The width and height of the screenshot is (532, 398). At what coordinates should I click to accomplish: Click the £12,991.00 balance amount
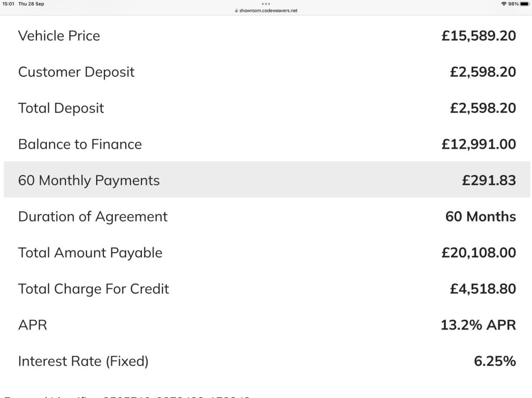478,144
